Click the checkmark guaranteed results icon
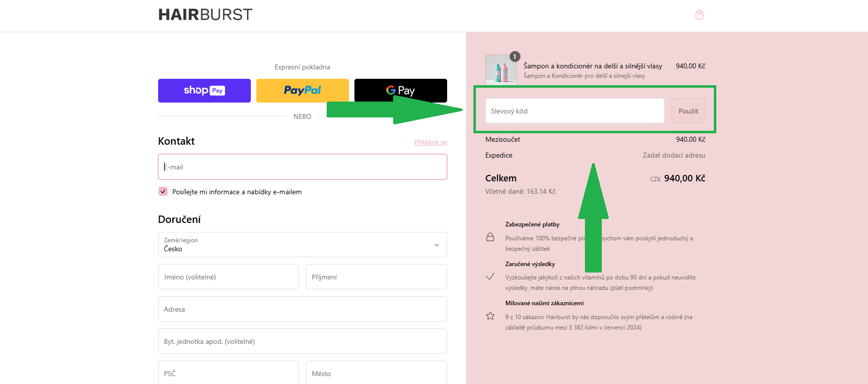 click(490, 276)
